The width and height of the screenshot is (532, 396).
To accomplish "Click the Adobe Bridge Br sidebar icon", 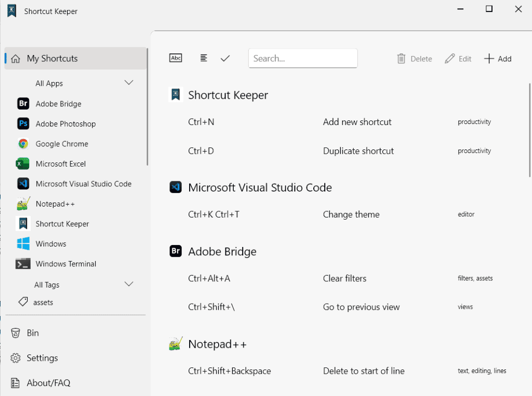I will coord(23,103).
